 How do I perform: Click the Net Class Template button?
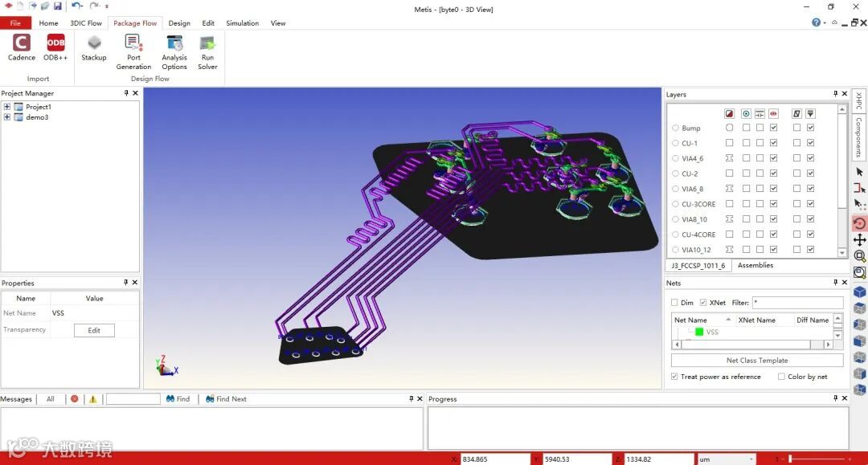pos(757,361)
